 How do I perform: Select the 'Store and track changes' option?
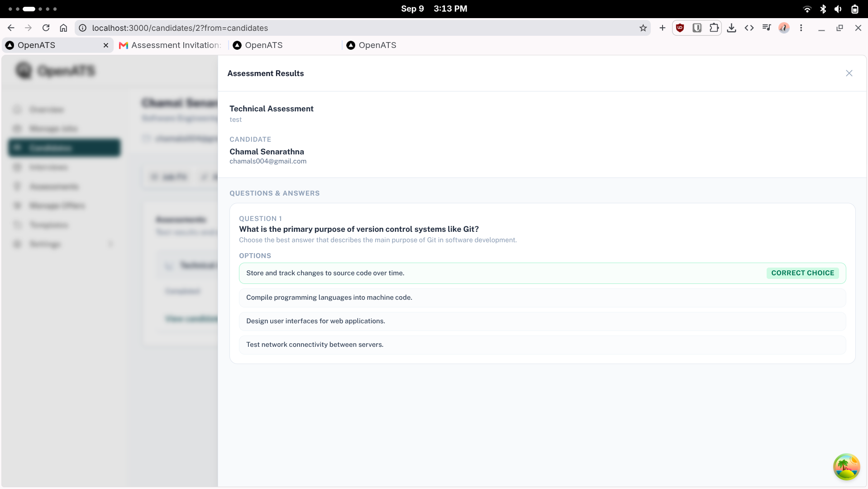[542, 273]
